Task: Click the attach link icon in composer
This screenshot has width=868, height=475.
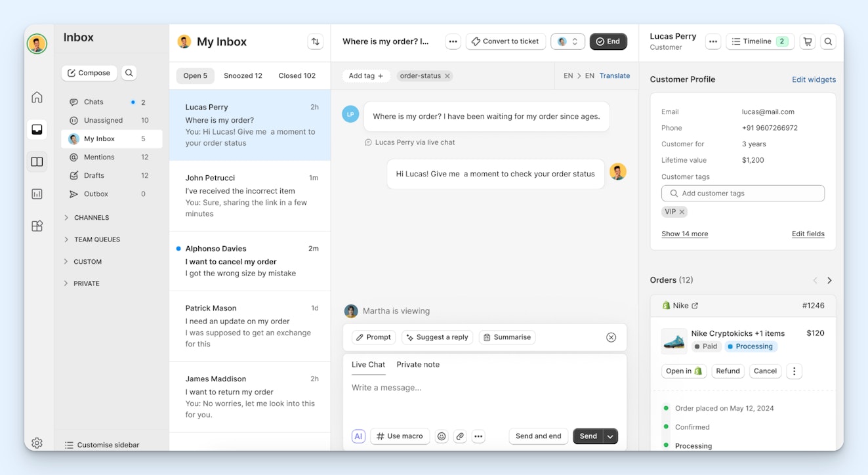Action: [460, 436]
